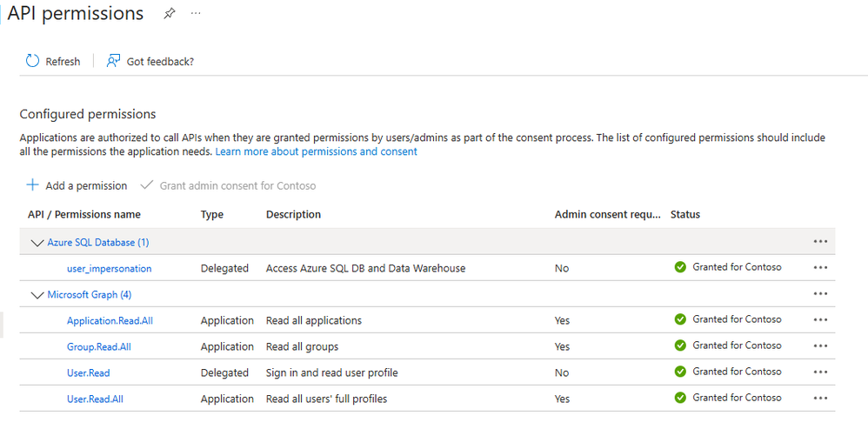The image size is (868, 436).
Task: Open Learn more about permissions and consent
Action: [x=317, y=151]
